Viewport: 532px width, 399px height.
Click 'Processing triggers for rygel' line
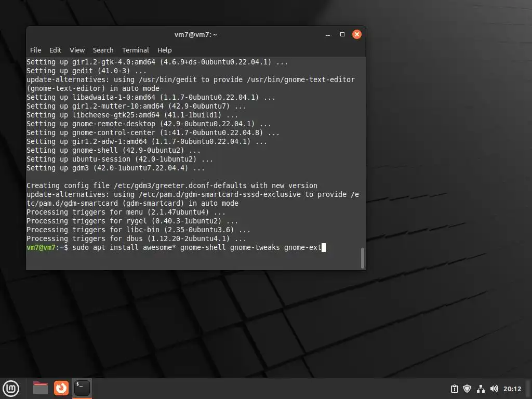(x=132, y=221)
